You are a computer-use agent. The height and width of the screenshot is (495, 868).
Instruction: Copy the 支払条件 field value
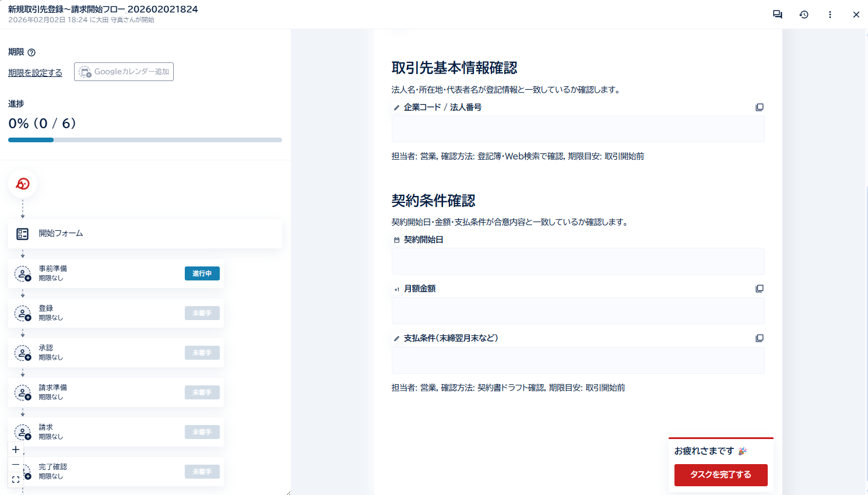(759, 338)
